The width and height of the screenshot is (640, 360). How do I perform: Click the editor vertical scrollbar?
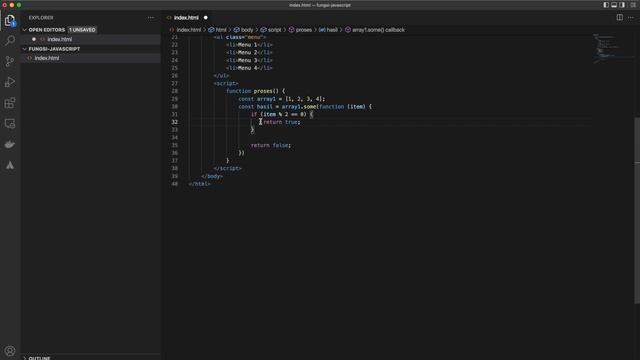637,210
